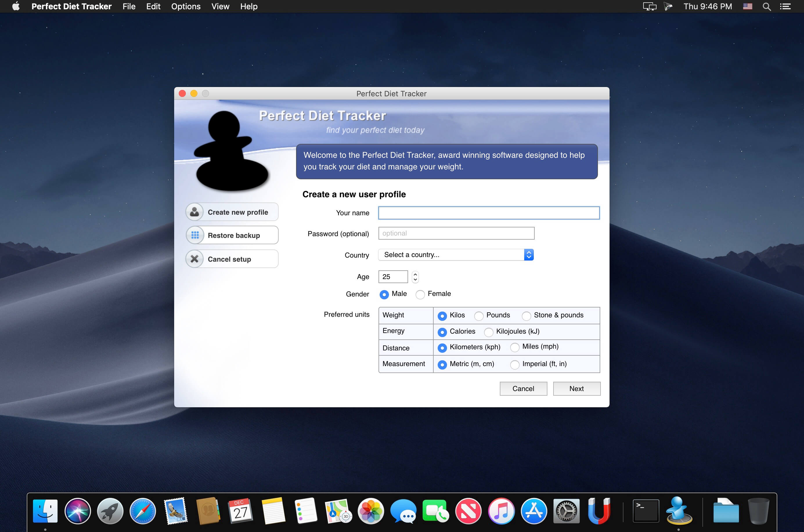Click the Cancel setup button label
Image resolution: width=804 pixels, height=532 pixels.
(229, 259)
